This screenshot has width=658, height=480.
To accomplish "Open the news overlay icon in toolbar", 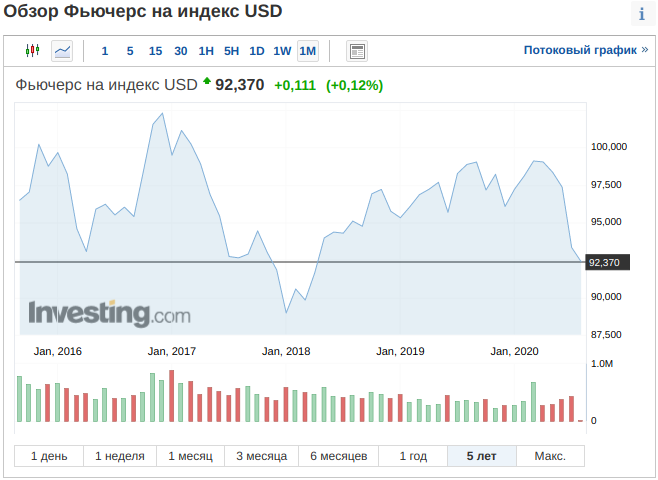I will 357,51.
